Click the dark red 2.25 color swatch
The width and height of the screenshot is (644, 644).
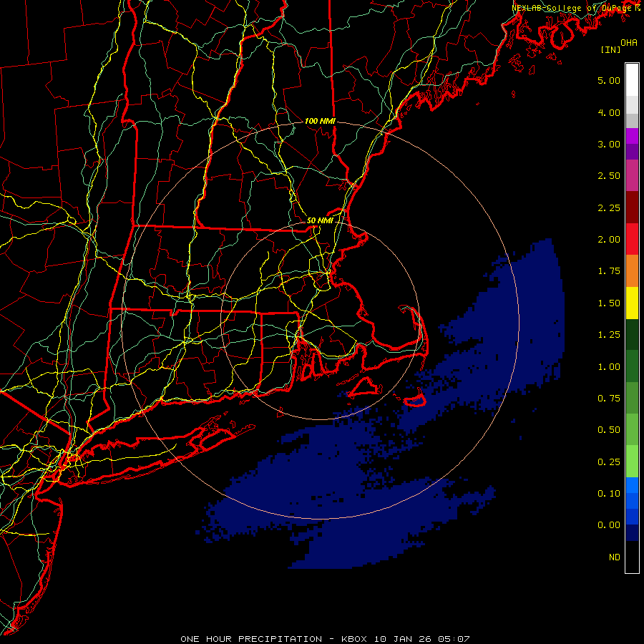tap(632, 208)
